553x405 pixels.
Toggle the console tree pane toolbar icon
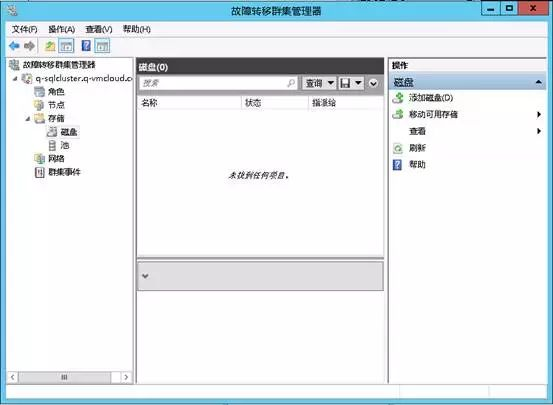click(66, 46)
